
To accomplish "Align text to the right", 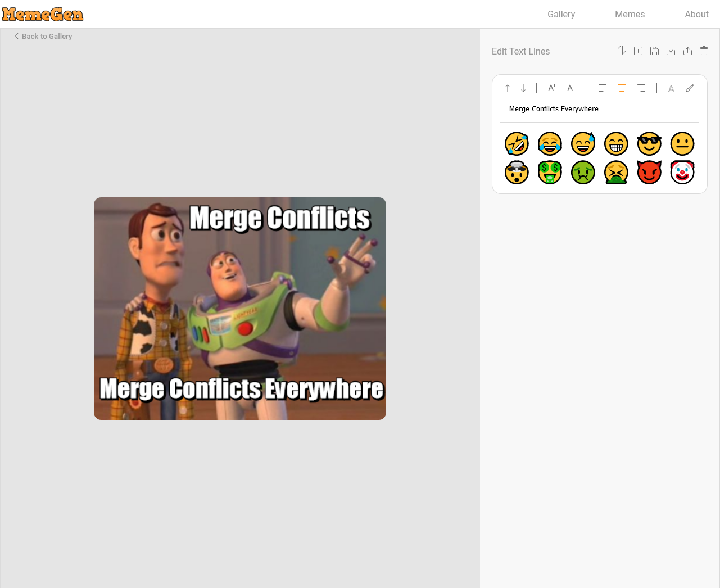I will coord(641,88).
